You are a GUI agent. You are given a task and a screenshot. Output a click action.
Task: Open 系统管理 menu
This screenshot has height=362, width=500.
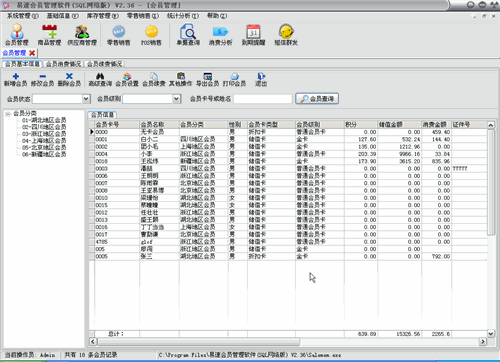pyautogui.click(x=23, y=16)
